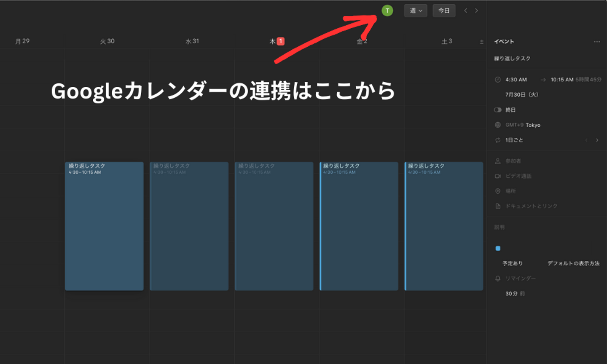The height and width of the screenshot is (364, 607).
Task: Change the GMT+9 Tokyo timezone
Action: (x=523, y=125)
